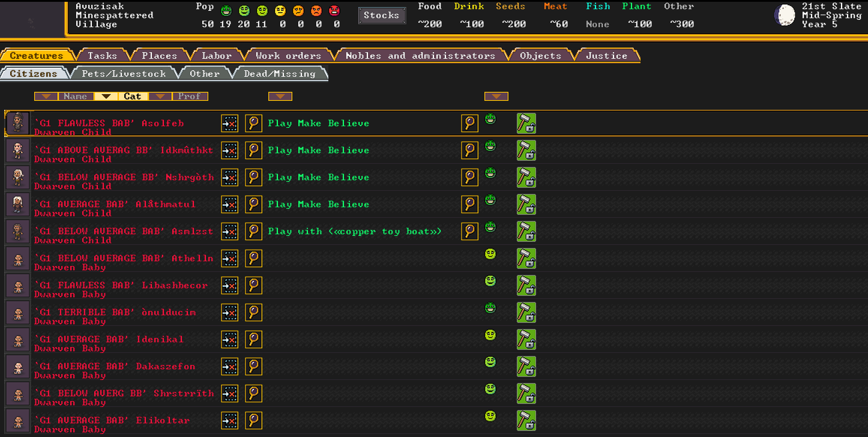Toggle the hammer lock for ònulducim
This screenshot has width=868, height=437.
coord(526,312)
